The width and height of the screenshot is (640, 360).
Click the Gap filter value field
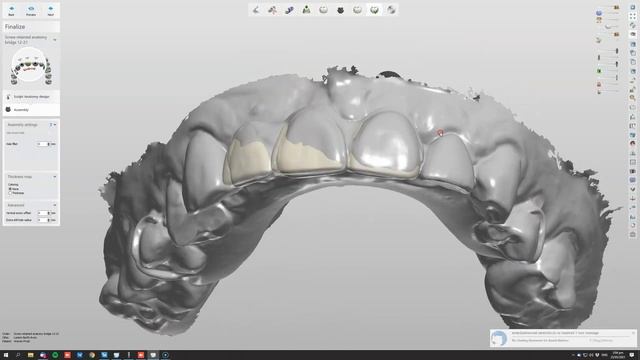(x=42, y=144)
